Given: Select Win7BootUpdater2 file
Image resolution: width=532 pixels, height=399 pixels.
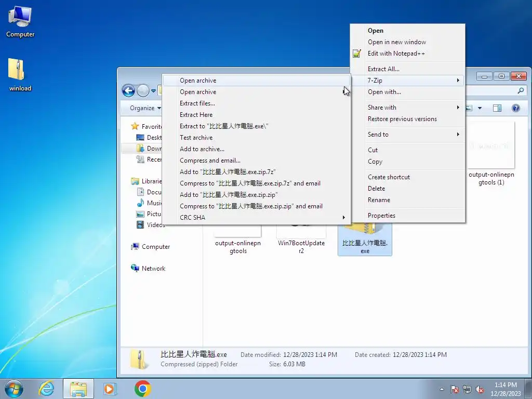Looking at the screenshot, I should pos(301,239).
